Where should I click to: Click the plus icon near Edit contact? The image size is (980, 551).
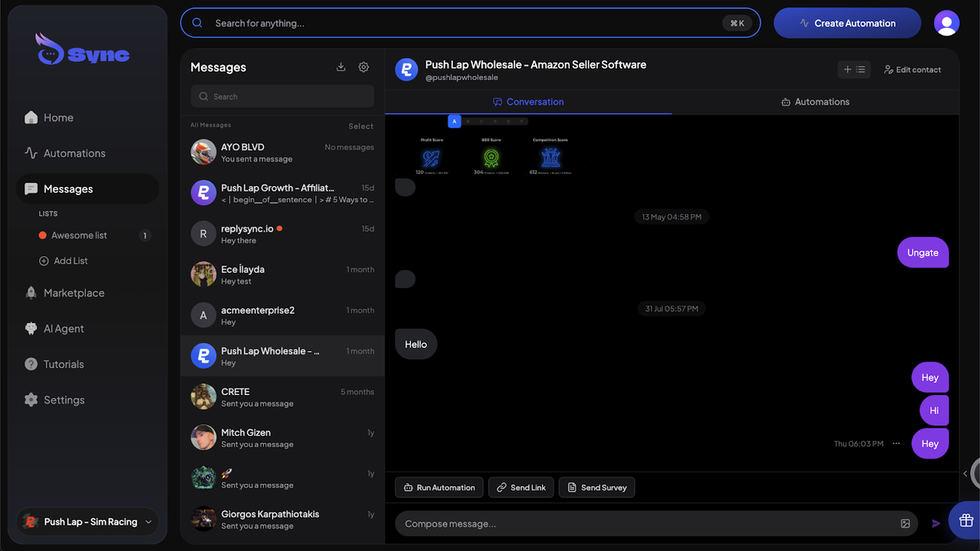click(847, 69)
